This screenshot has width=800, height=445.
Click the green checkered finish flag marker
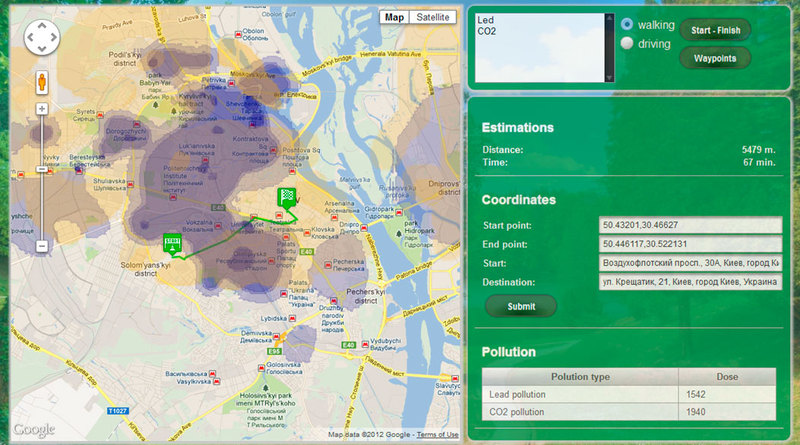point(287,198)
